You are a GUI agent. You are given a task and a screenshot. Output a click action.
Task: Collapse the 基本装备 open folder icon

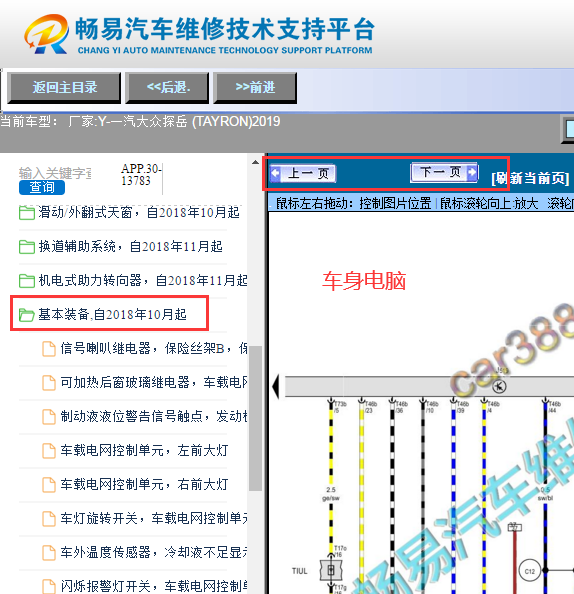coord(27,315)
